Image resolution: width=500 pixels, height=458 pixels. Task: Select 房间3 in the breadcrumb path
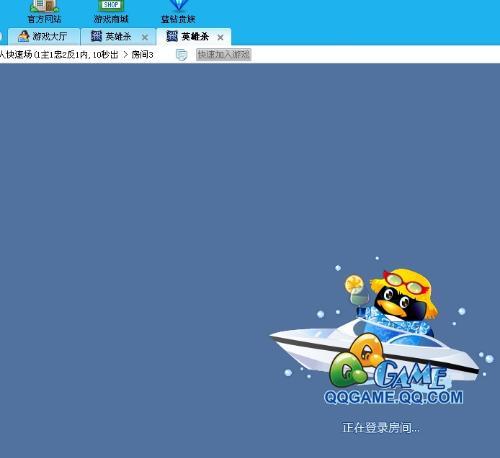142,55
